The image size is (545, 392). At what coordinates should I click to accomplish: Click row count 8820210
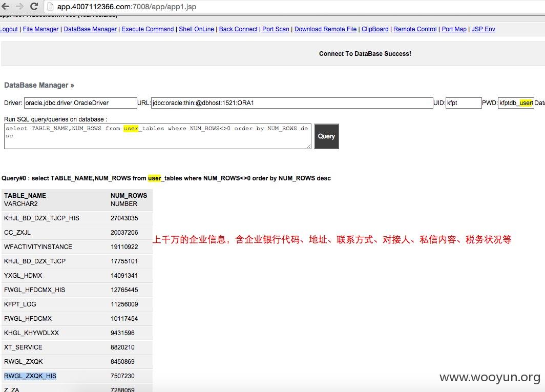pos(123,347)
